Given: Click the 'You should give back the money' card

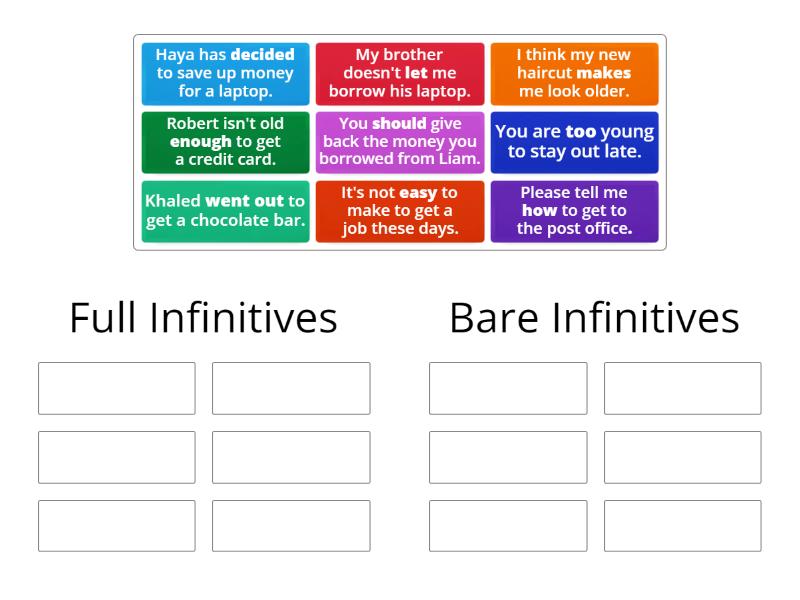Looking at the screenshot, I should [400, 142].
